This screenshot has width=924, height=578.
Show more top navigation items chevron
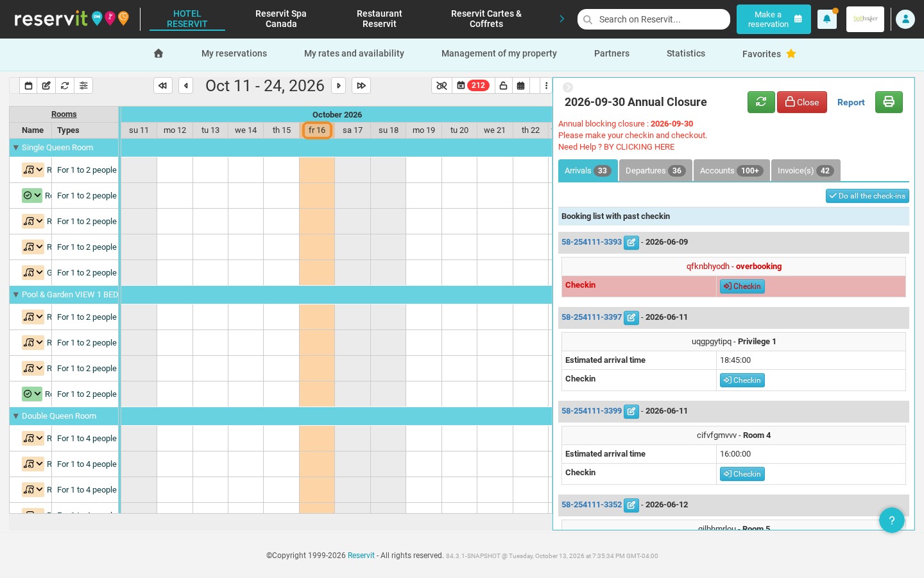click(x=562, y=19)
